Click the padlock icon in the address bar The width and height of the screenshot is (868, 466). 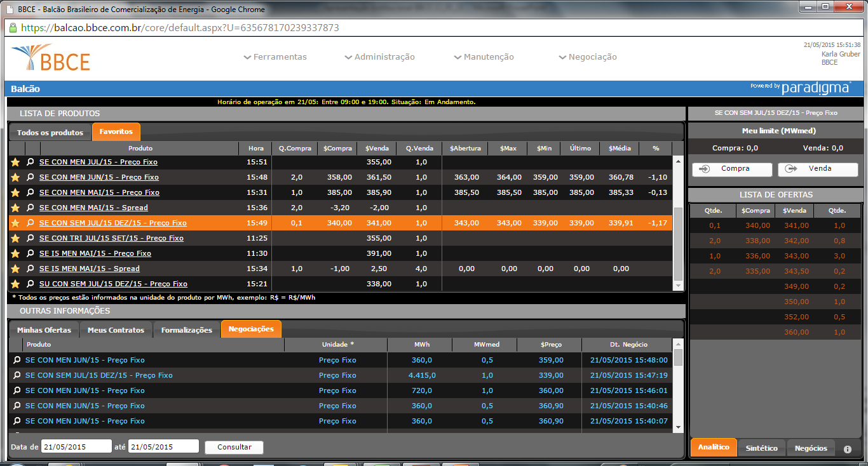pyautogui.click(x=13, y=28)
